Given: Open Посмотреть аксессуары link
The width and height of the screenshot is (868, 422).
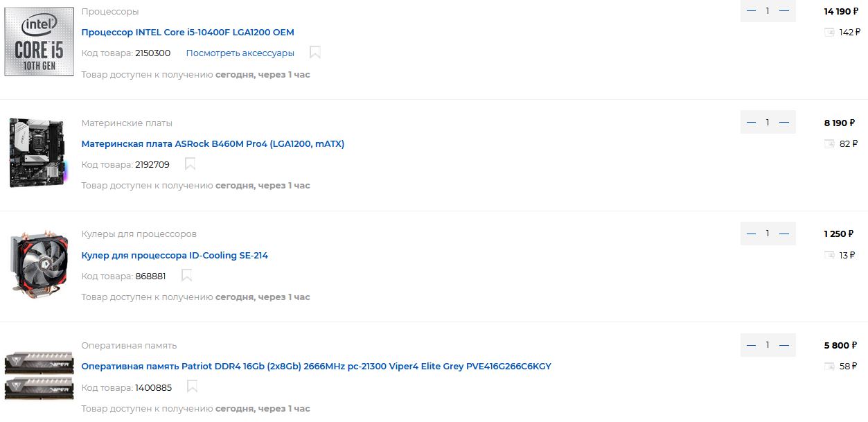Looking at the screenshot, I should click(240, 53).
